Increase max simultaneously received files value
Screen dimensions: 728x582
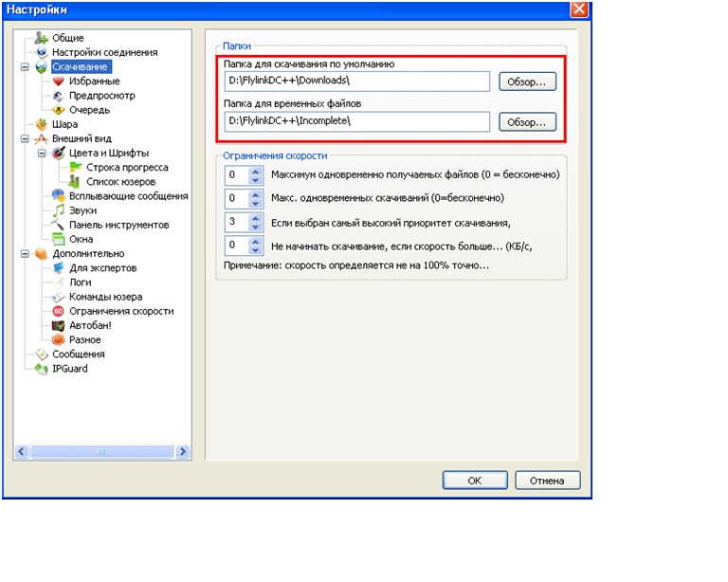pyautogui.click(x=255, y=172)
